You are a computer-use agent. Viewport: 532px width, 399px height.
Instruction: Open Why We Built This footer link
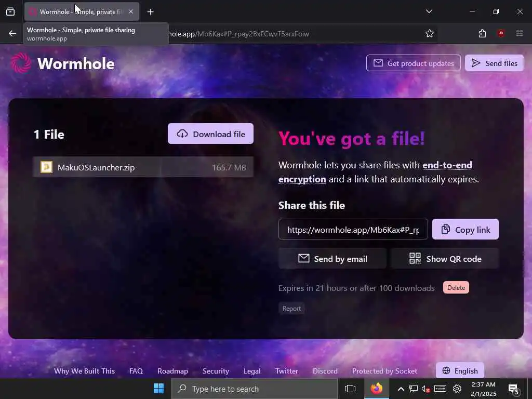coord(85,371)
